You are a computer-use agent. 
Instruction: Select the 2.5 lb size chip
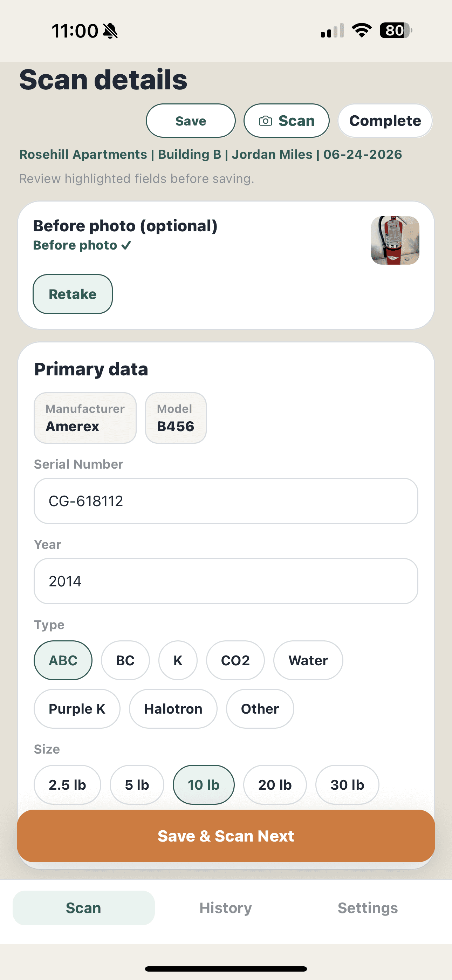67,785
